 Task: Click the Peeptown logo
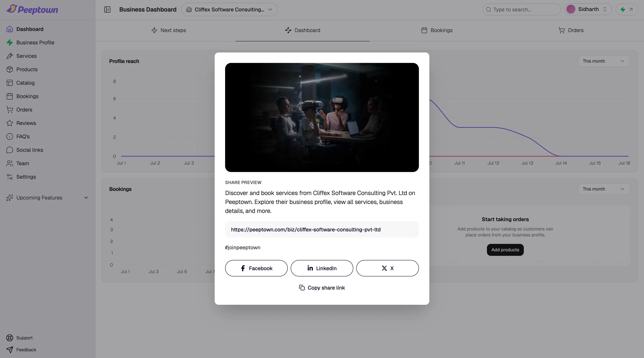click(x=32, y=10)
